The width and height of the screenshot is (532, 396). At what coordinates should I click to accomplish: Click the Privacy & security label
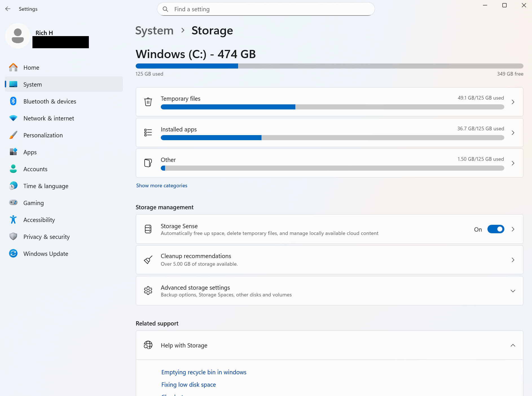[x=47, y=237]
